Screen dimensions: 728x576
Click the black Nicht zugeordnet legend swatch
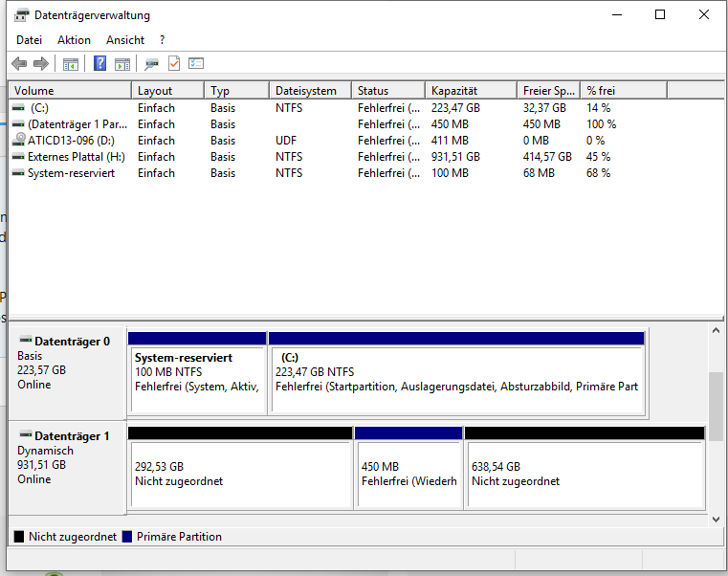tap(19, 537)
